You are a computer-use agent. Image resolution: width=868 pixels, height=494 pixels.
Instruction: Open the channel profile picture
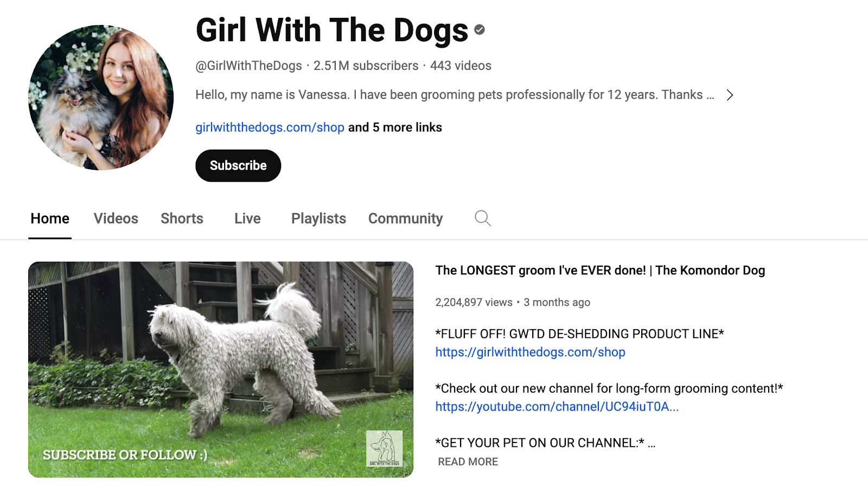click(x=101, y=98)
